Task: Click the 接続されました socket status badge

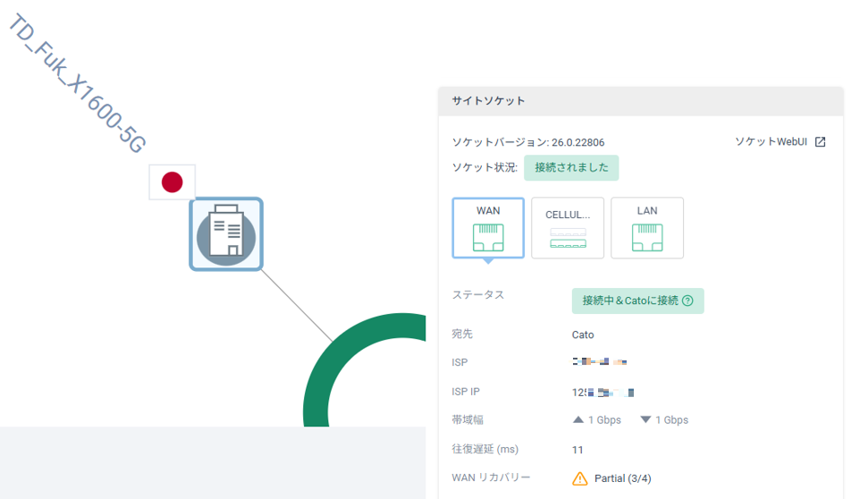Action: click(571, 167)
